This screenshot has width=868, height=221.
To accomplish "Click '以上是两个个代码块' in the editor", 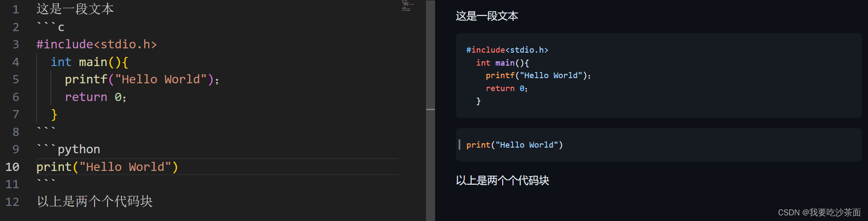I will pos(95,202).
